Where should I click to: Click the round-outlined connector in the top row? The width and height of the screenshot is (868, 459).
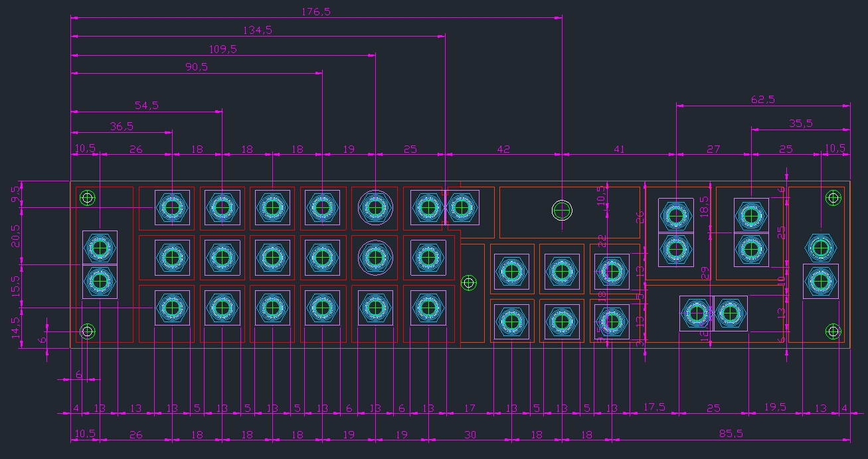coord(375,207)
